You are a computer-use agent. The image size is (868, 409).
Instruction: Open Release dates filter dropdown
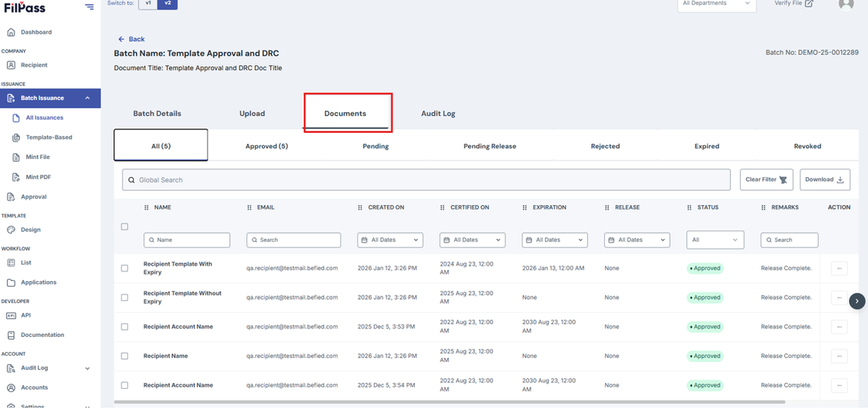point(637,240)
